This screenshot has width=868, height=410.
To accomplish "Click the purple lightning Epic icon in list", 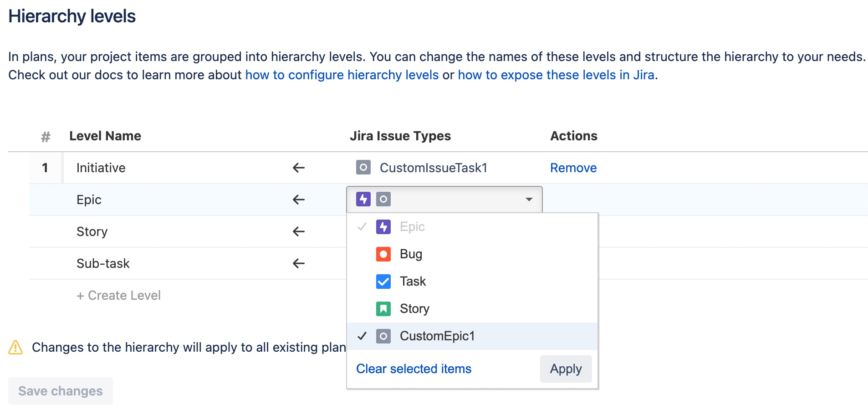I will point(383,226).
